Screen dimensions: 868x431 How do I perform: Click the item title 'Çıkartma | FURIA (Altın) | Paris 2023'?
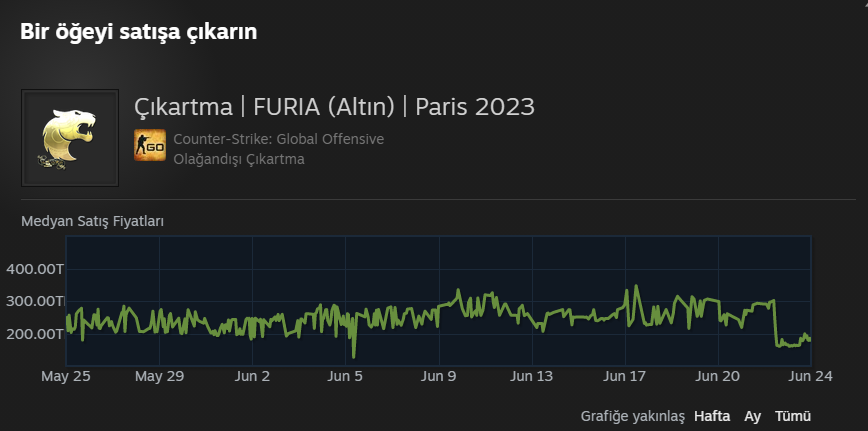tap(334, 107)
